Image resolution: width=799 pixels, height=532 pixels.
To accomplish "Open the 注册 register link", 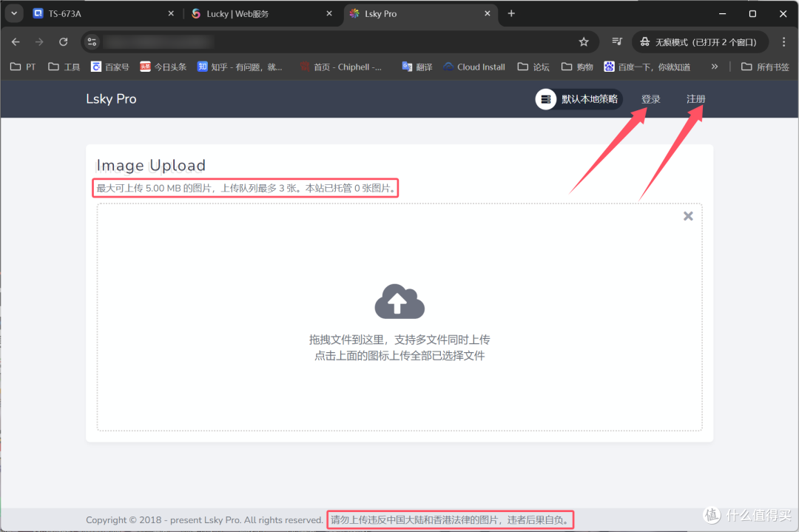I will 695,99.
